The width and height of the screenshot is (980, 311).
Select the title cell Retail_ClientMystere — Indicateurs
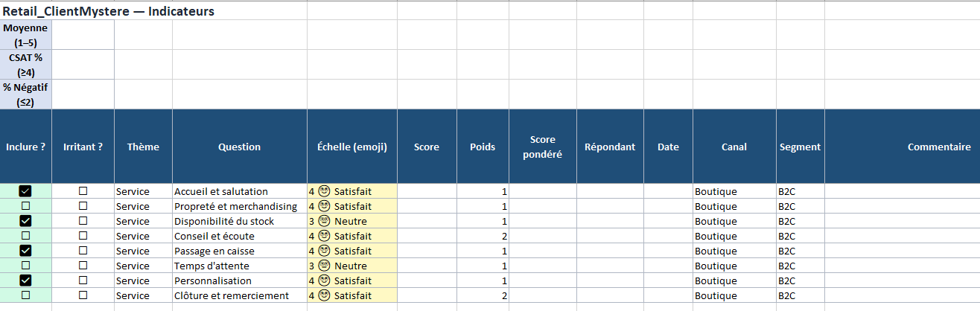pyautogui.click(x=109, y=12)
